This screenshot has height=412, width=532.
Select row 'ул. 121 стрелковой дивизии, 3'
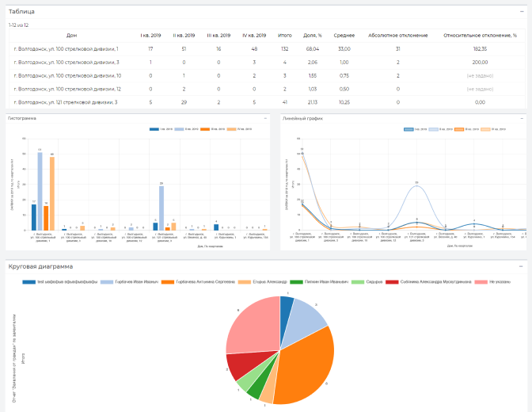[267, 102]
